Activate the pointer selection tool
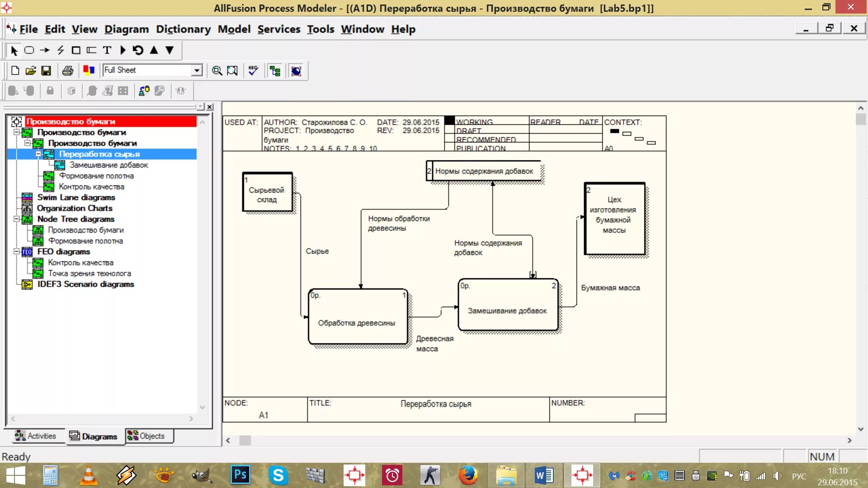Image resolution: width=868 pixels, height=488 pixels. tap(14, 50)
